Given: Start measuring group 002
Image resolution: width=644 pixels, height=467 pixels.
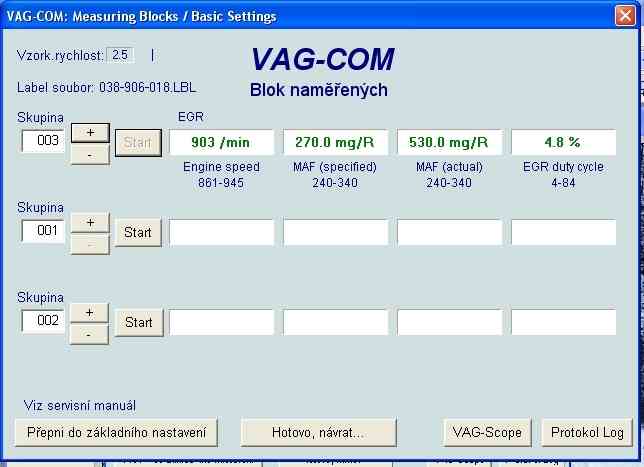Looking at the screenshot, I should point(139,322).
